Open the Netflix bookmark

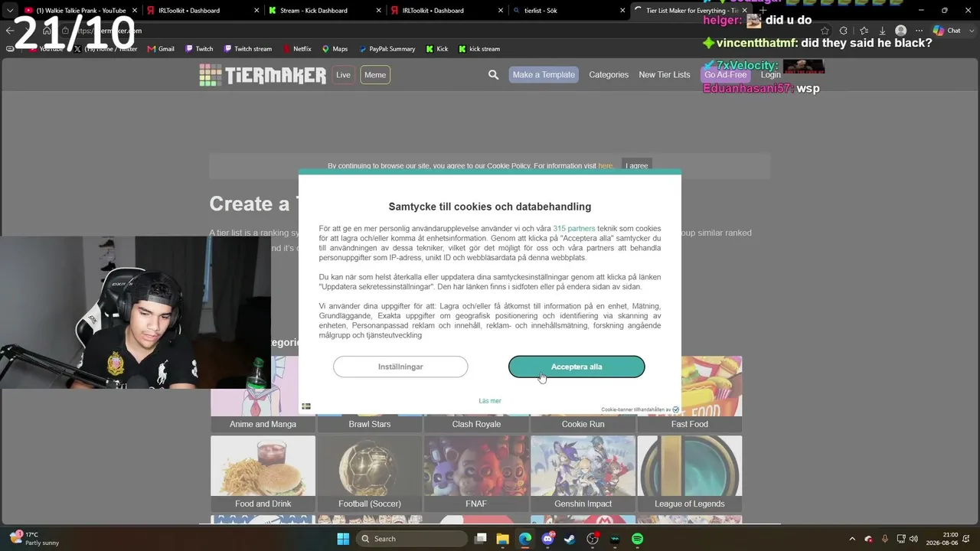click(x=297, y=49)
